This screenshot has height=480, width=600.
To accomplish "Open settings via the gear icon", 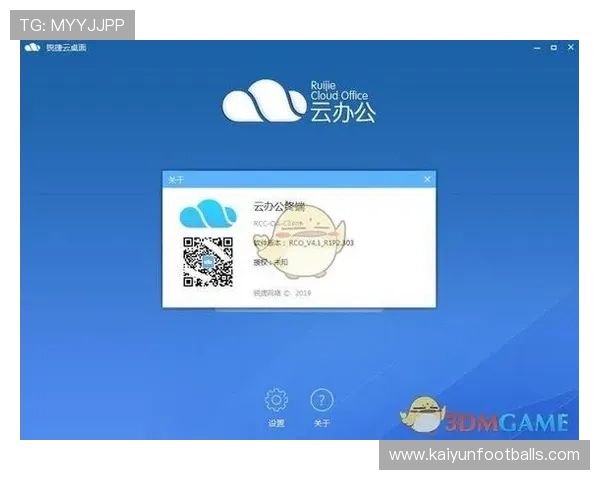I will (276, 401).
